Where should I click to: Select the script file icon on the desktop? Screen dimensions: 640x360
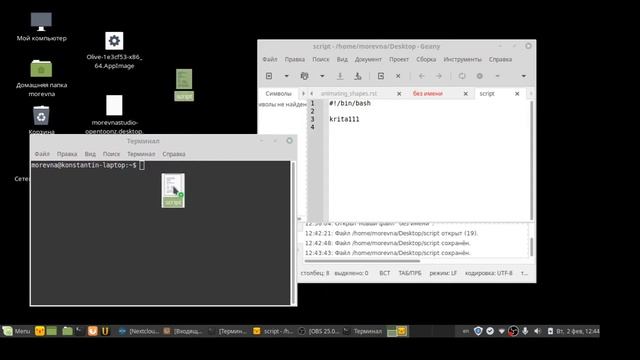point(184,84)
